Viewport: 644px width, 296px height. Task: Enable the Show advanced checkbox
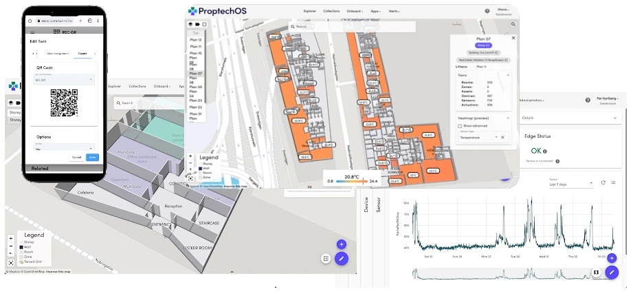[x=460, y=126]
